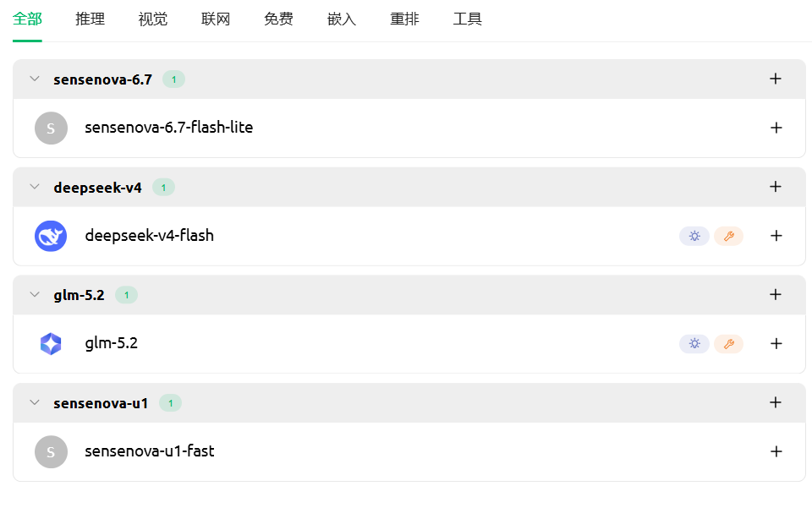Switch to the 推理 tab

tap(91, 19)
